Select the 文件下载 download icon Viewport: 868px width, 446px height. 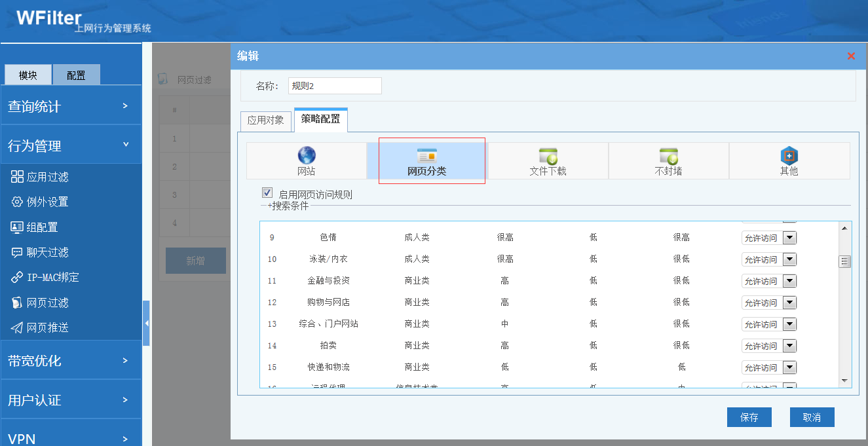click(548, 157)
